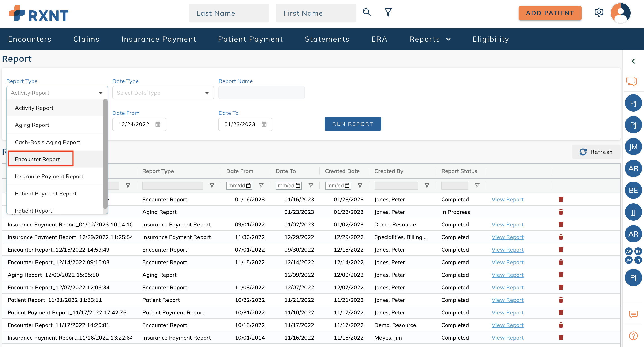Click the RUN REPORT button

click(353, 124)
